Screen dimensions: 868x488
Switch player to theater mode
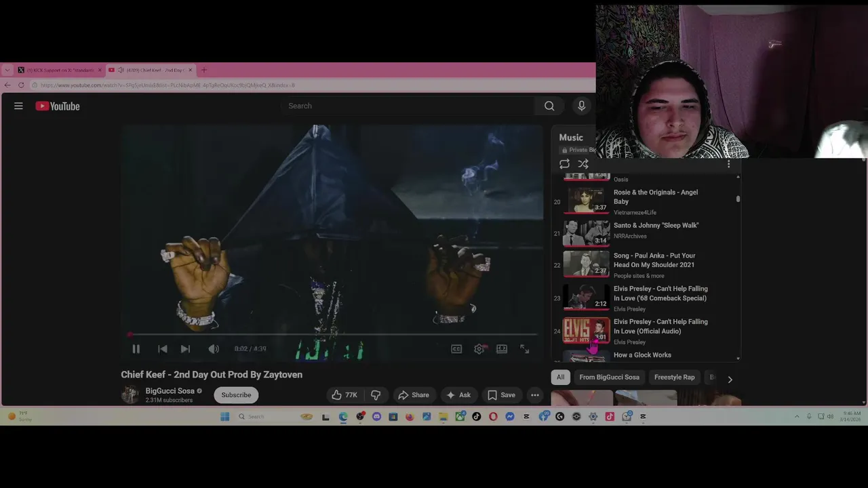pyautogui.click(x=502, y=349)
